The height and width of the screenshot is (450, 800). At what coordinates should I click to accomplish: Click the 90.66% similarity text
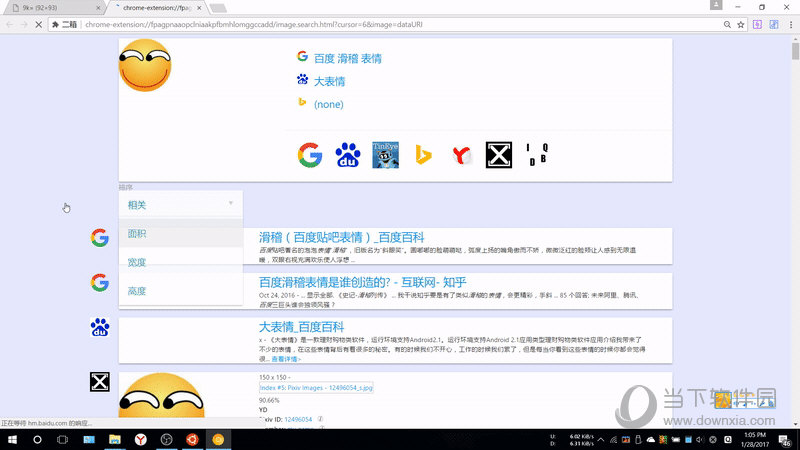tap(269, 401)
